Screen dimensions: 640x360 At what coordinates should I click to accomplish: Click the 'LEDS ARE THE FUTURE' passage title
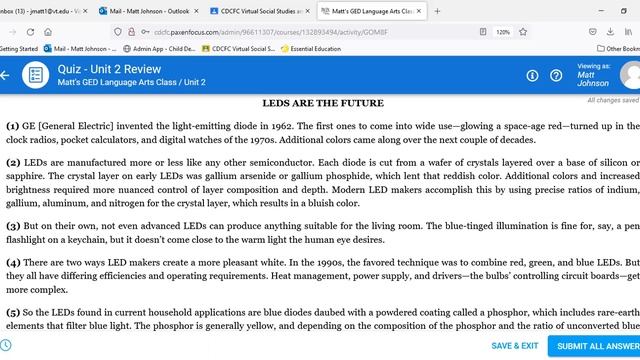point(323,103)
